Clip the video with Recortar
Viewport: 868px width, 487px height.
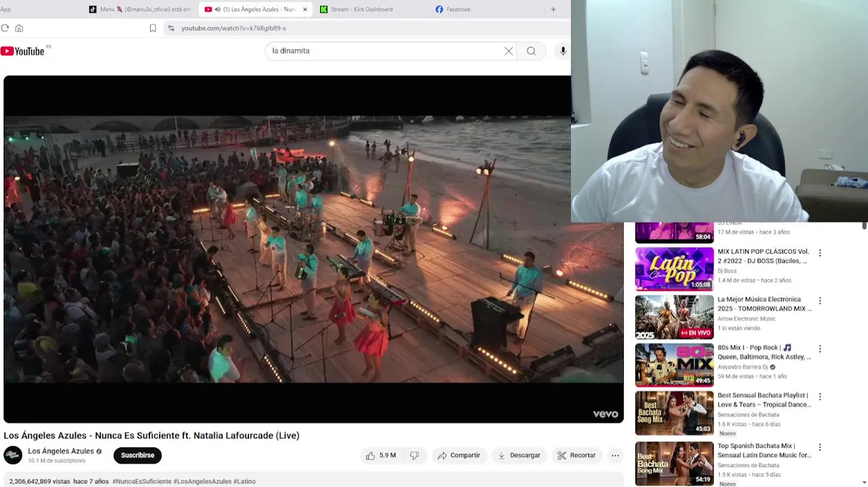[x=577, y=456]
